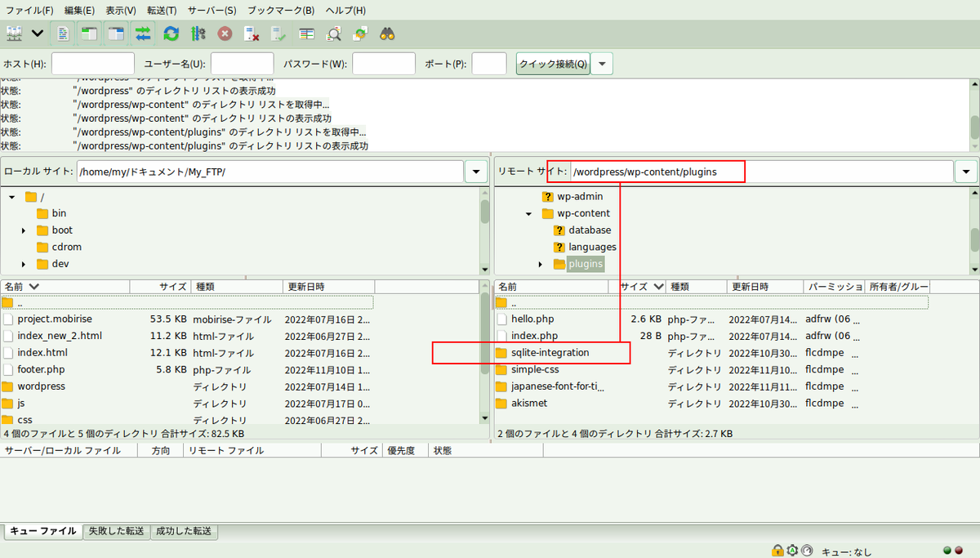Viewport: 980px width, 558px height.
Task: Toggle synchronized browsing
Action: pyautogui.click(x=360, y=33)
